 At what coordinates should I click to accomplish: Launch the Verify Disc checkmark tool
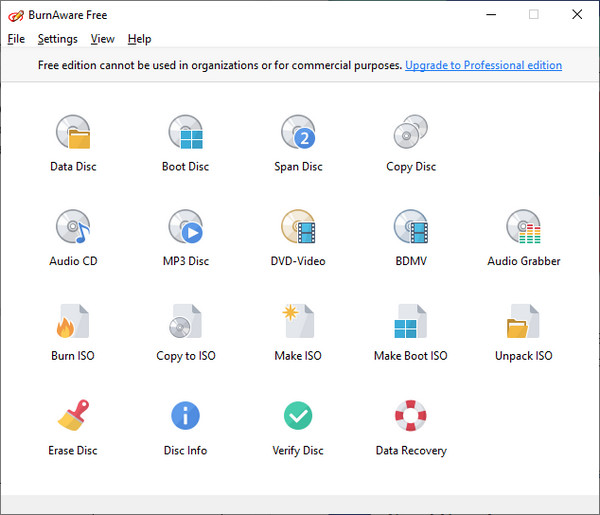298,416
